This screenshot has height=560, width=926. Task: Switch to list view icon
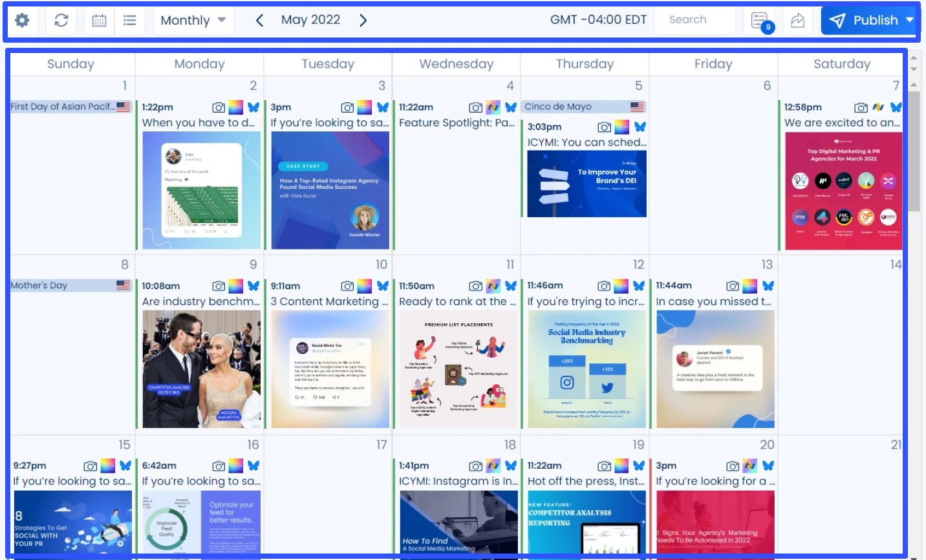point(129,20)
